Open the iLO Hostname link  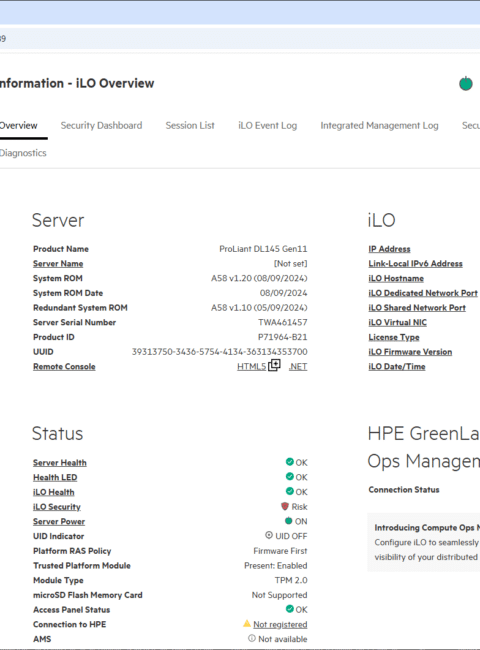pyautogui.click(x=396, y=278)
